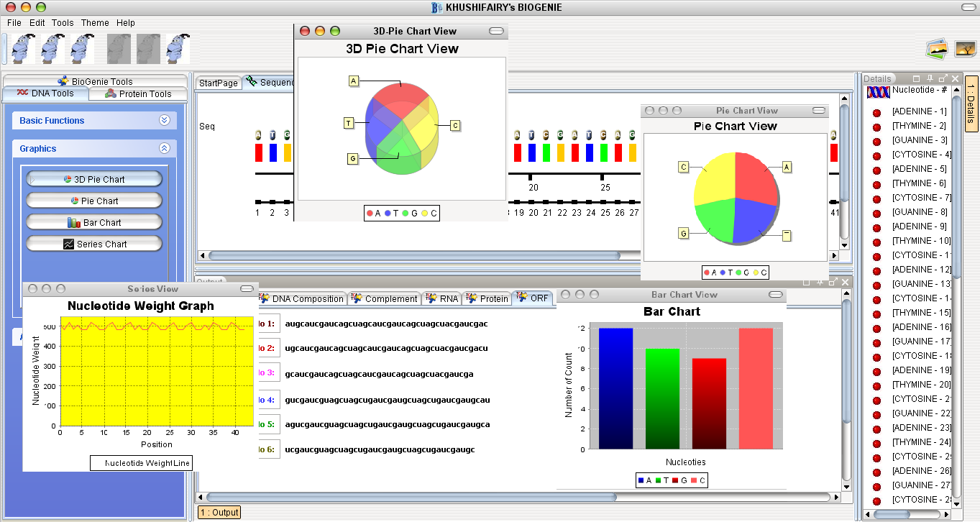The height and width of the screenshot is (522, 980).
Task: Switch to the DNA Composition tab
Action: pyautogui.click(x=303, y=298)
